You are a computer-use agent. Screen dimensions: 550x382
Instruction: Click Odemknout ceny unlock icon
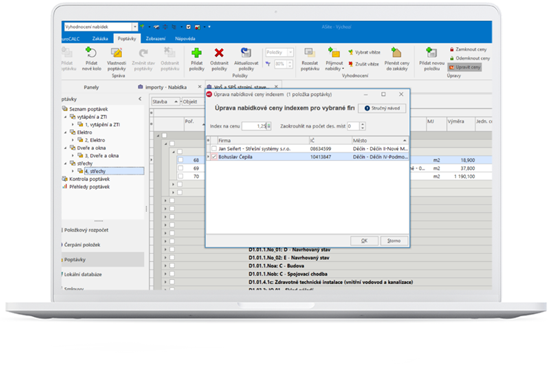(452, 58)
